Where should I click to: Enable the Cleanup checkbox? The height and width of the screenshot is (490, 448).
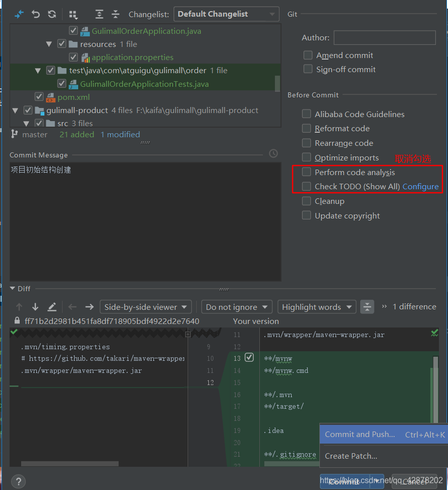[306, 201]
